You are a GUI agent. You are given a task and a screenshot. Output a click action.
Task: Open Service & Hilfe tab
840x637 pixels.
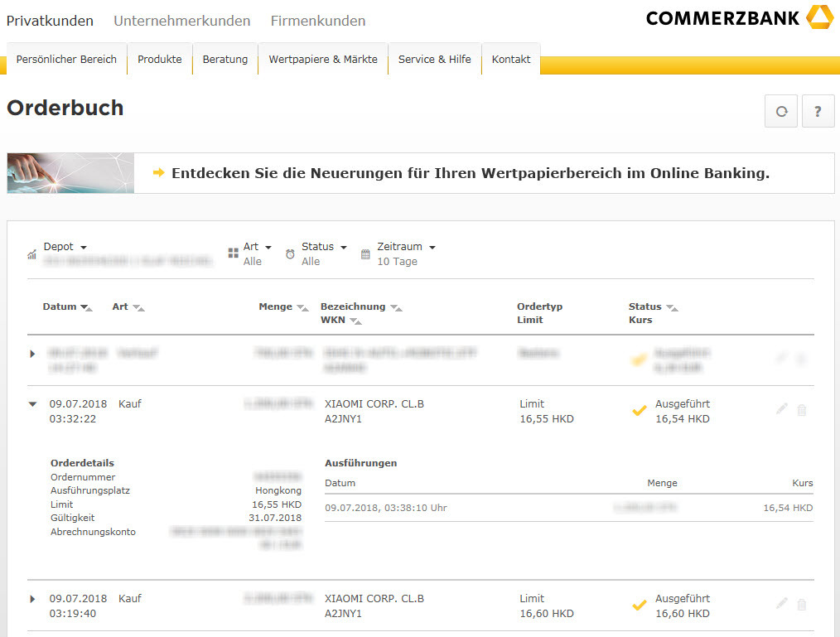click(x=434, y=59)
